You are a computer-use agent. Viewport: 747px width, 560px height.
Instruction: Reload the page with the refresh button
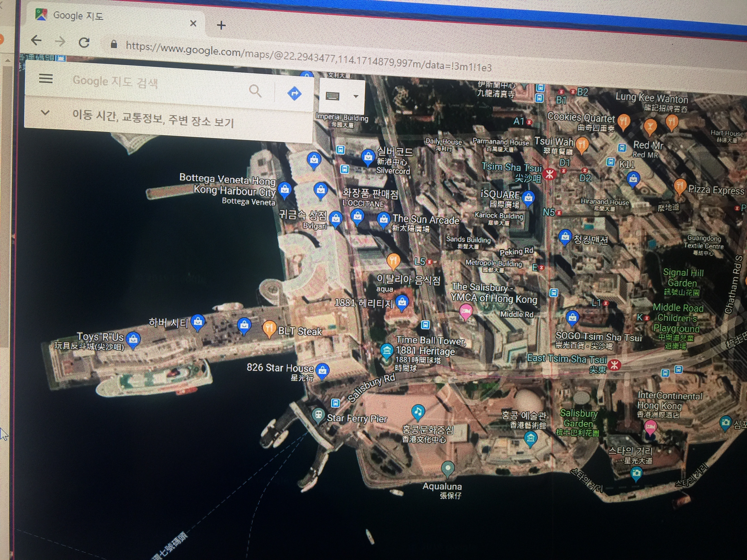click(x=84, y=43)
